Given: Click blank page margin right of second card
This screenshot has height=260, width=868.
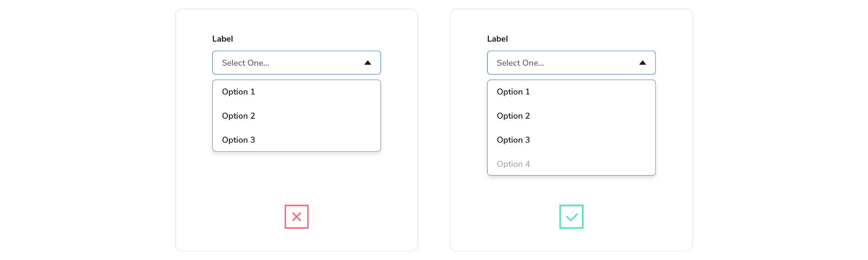Looking at the screenshot, I should pos(781,130).
